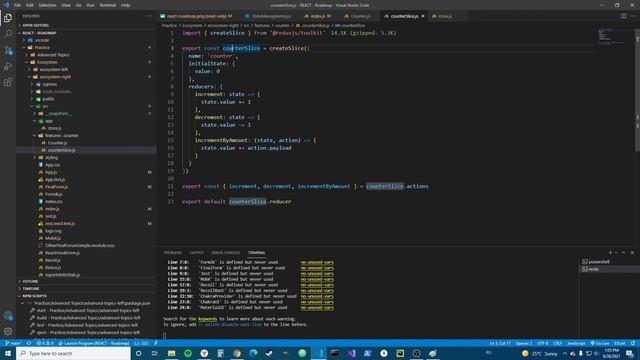Open Run and Debug view
This screenshot has height=360, width=640.
pyautogui.click(x=8, y=66)
